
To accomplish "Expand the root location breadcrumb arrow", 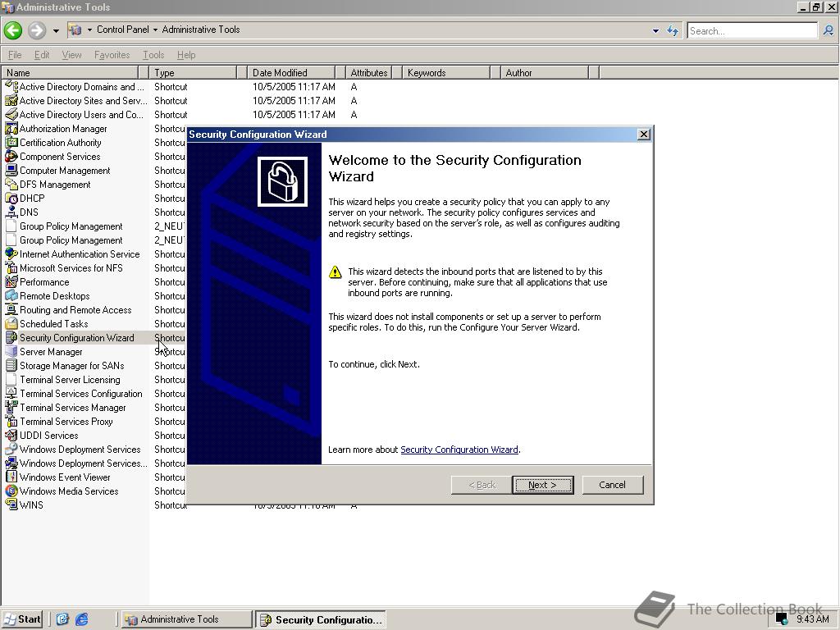I will coord(89,30).
